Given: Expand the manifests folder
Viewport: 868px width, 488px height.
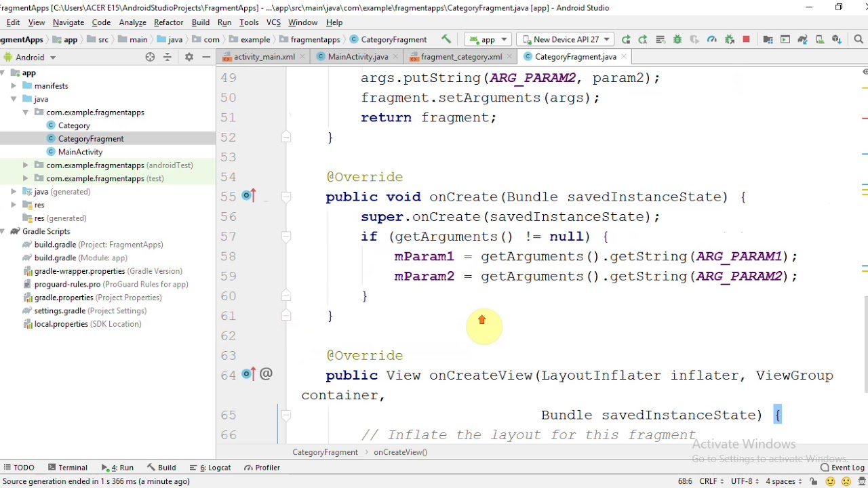Looking at the screenshot, I should (x=14, y=86).
